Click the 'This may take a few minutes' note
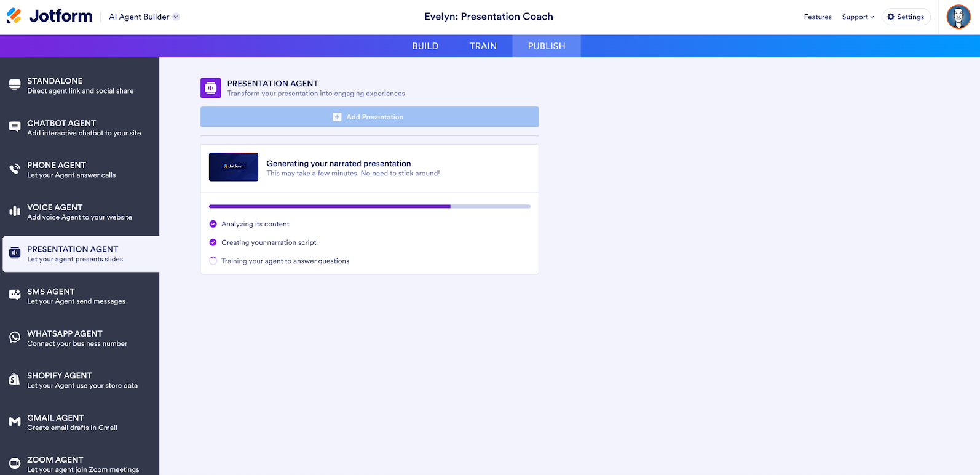 [353, 174]
